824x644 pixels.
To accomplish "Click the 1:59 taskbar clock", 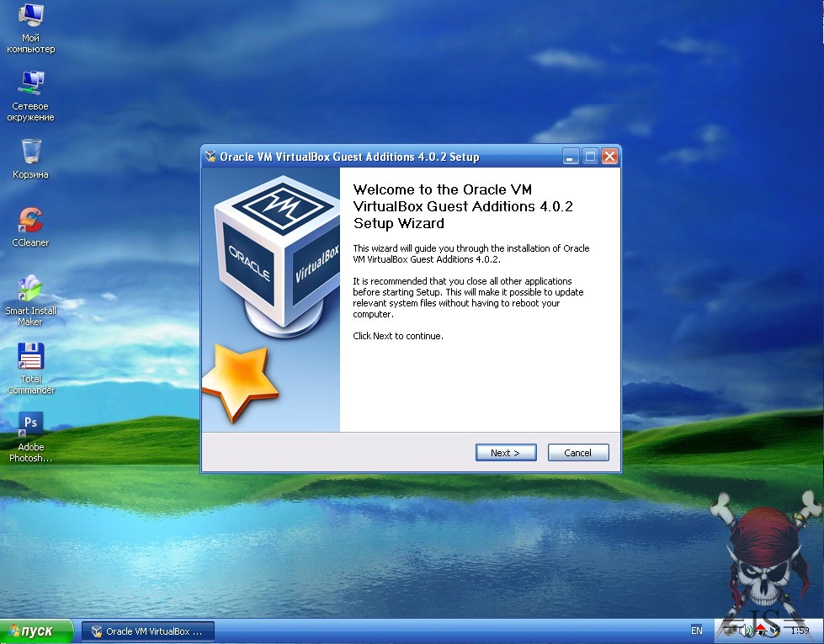I will click(800, 631).
